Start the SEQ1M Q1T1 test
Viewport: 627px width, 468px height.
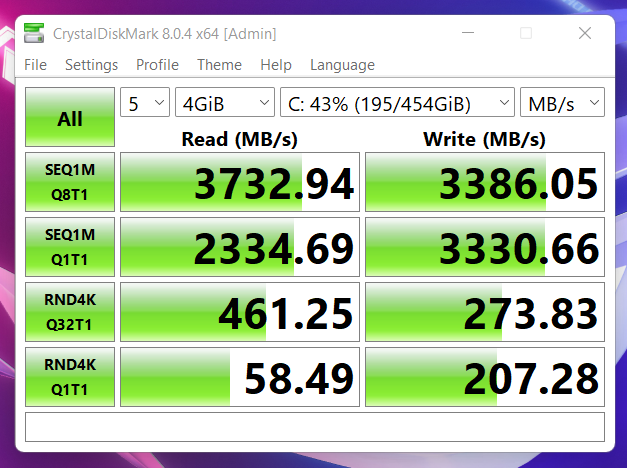pos(70,248)
